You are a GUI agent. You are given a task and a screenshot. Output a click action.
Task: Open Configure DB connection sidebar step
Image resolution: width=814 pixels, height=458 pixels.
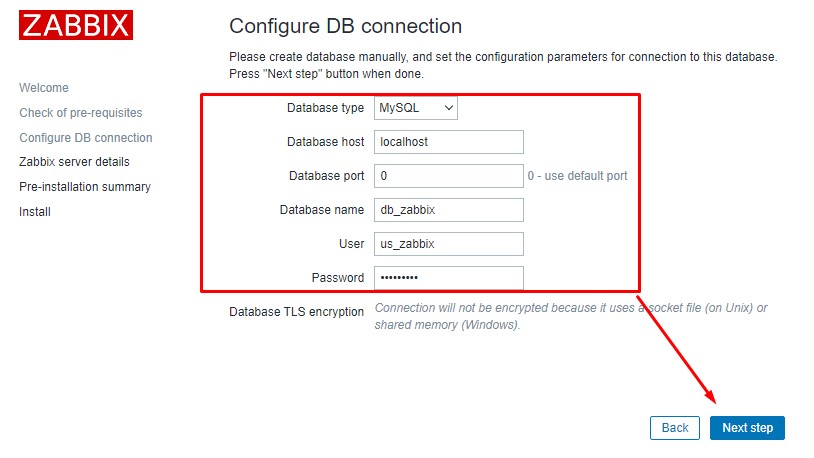[86, 138]
